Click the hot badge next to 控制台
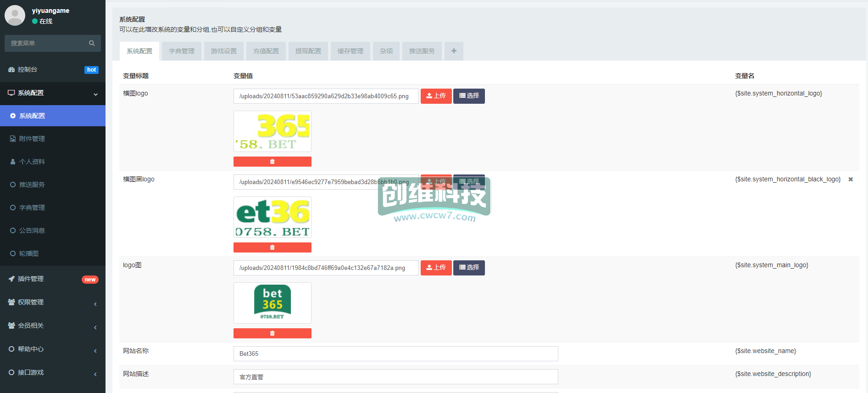 [91, 70]
